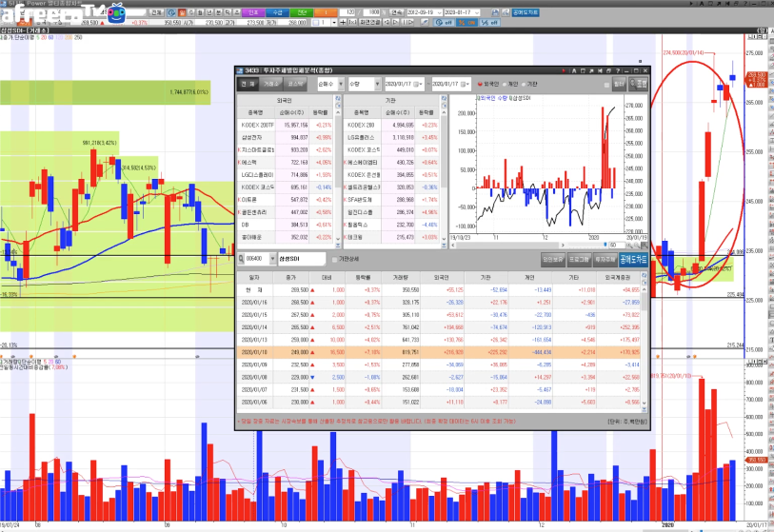774x532 pixels.
Task: Select the yearly (년) chart period icon
Action: click(x=209, y=12)
